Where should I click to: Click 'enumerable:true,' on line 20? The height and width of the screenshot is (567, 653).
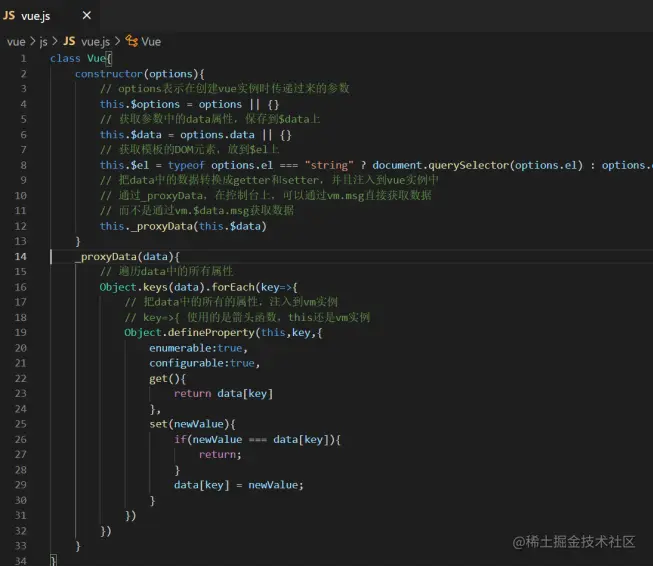[x=199, y=348]
